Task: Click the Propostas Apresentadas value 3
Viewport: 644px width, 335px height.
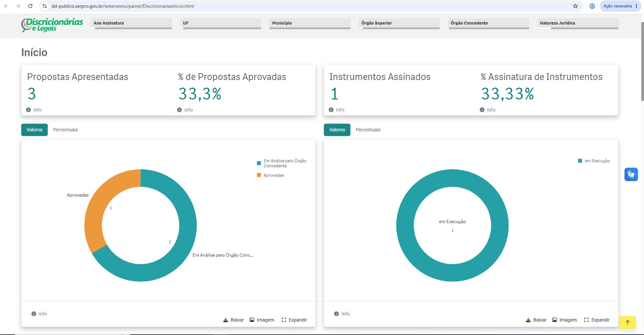Action: 32,94
